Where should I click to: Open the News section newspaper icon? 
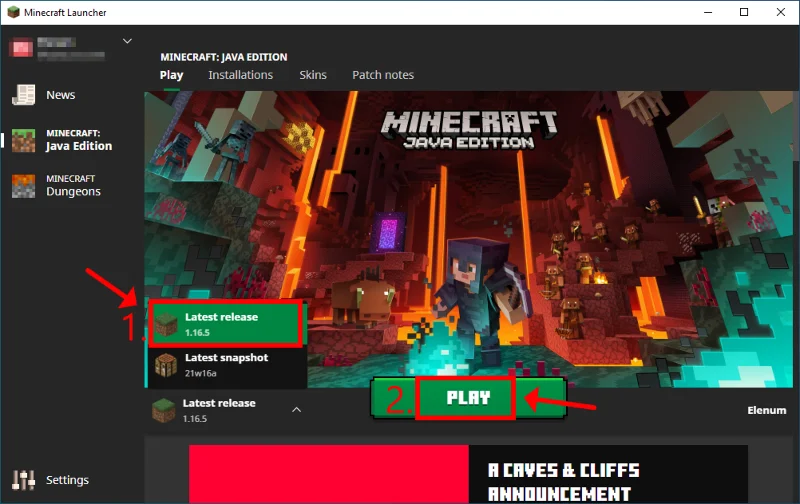[x=23, y=95]
